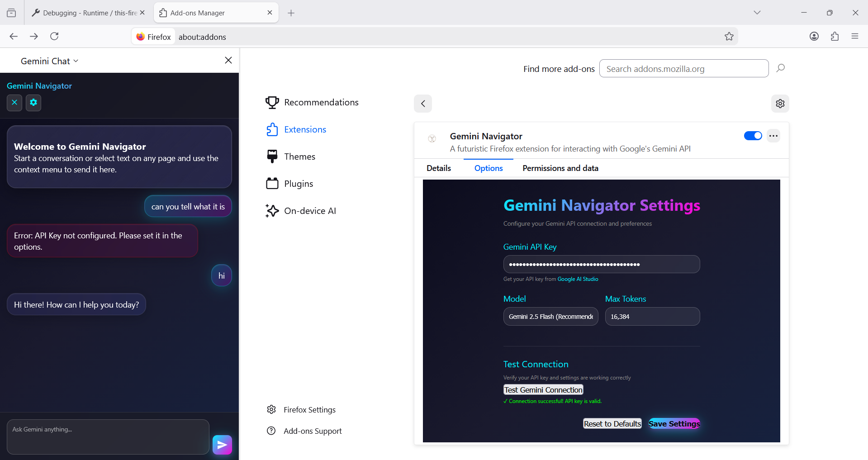Open the On-device AI category

tap(301, 211)
